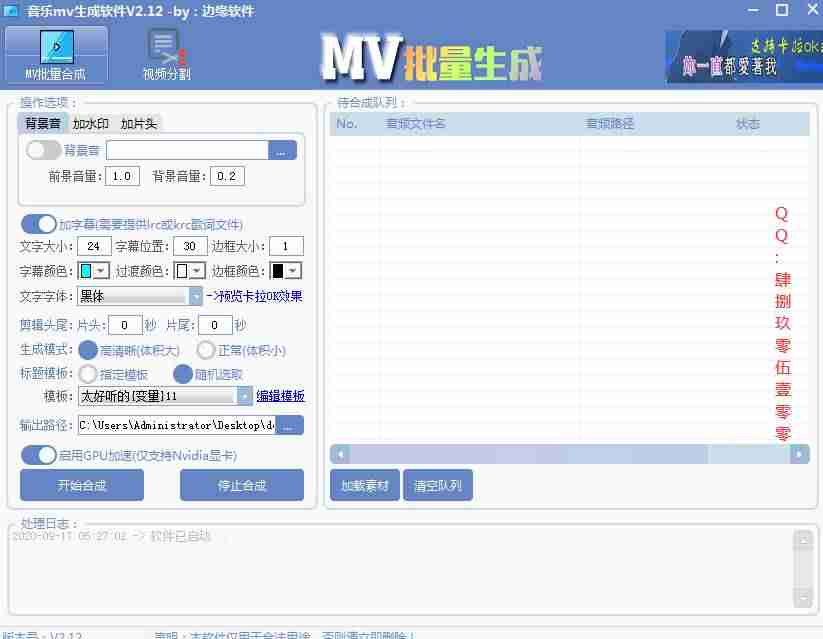This screenshot has width=823, height=639.
Task: Select the 指定模板 radio option
Action: (x=88, y=374)
